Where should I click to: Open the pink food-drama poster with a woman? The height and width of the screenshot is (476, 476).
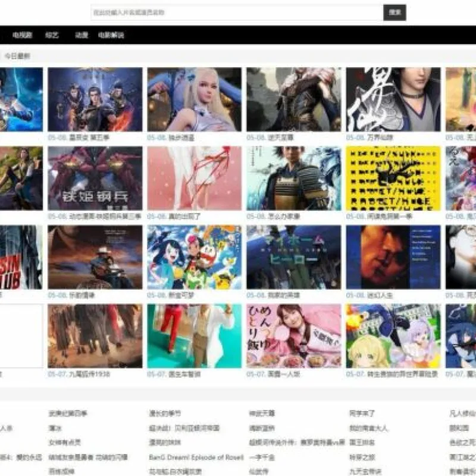(x=294, y=336)
